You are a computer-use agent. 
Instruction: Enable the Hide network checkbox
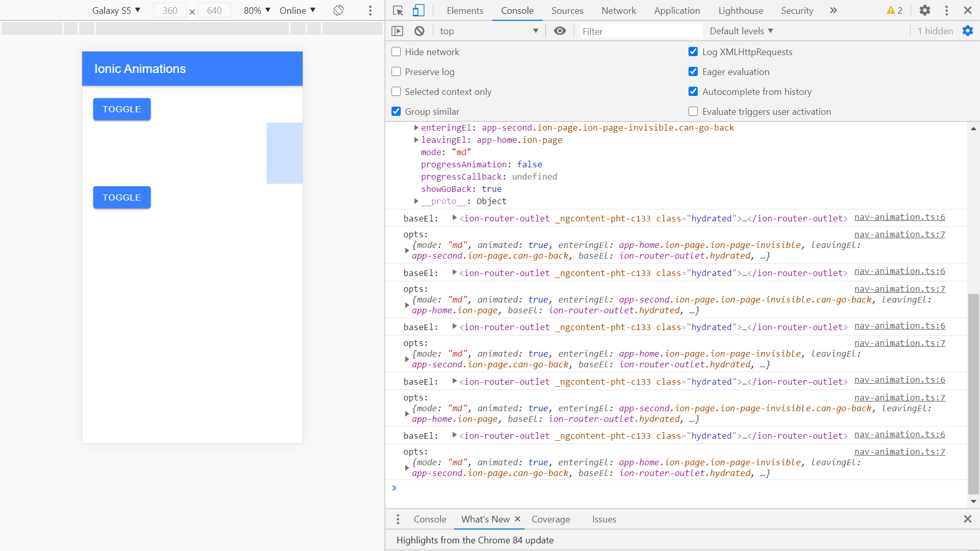pyautogui.click(x=396, y=52)
